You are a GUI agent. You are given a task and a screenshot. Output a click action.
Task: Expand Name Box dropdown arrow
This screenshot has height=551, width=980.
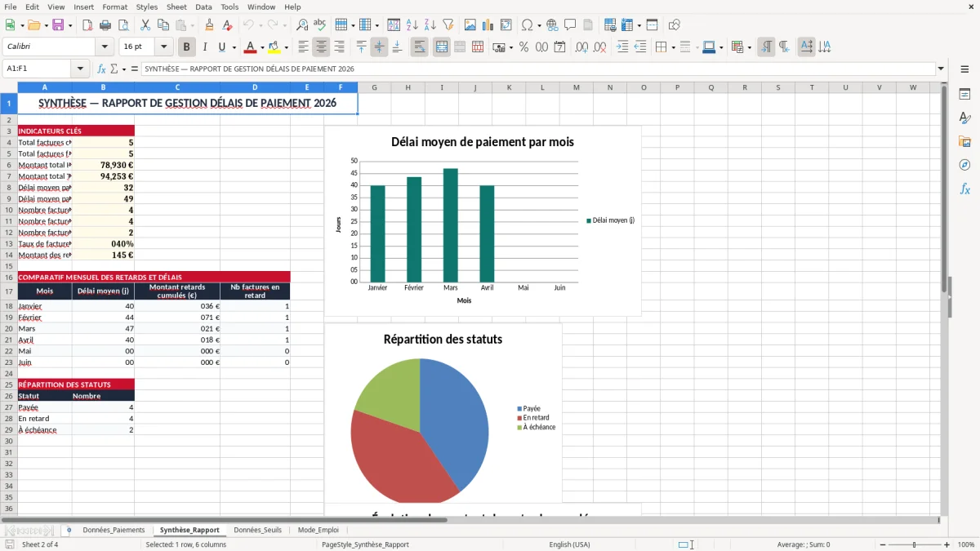(80, 69)
